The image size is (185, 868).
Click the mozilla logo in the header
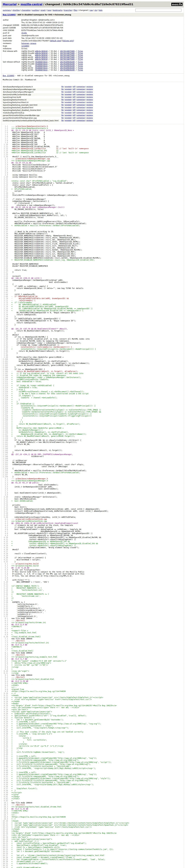pyautogui.click(x=177, y=4)
